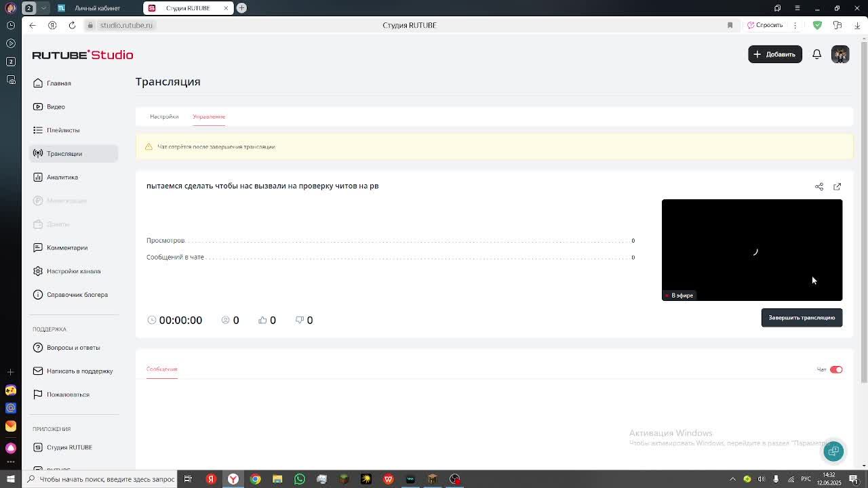This screenshot has width=868, height=488.
Task: Reload the page
Action: pyautogui.click(x=72, y=25)
